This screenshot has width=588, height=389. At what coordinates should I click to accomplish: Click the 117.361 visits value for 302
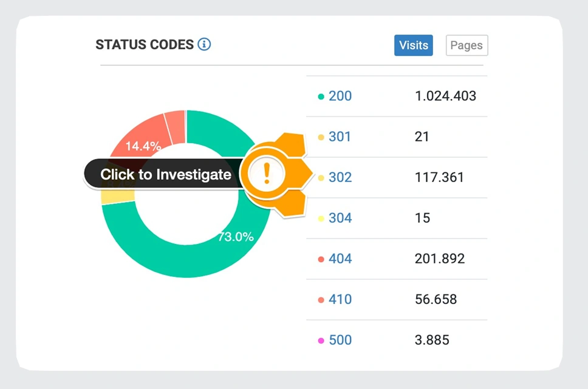click(x=439, y=177)
